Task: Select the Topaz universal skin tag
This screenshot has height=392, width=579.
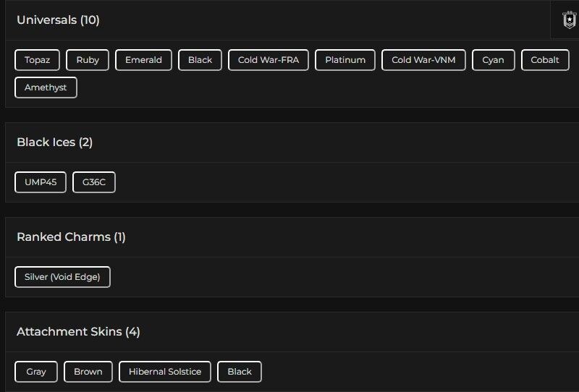Action: (x=37, y=60)
